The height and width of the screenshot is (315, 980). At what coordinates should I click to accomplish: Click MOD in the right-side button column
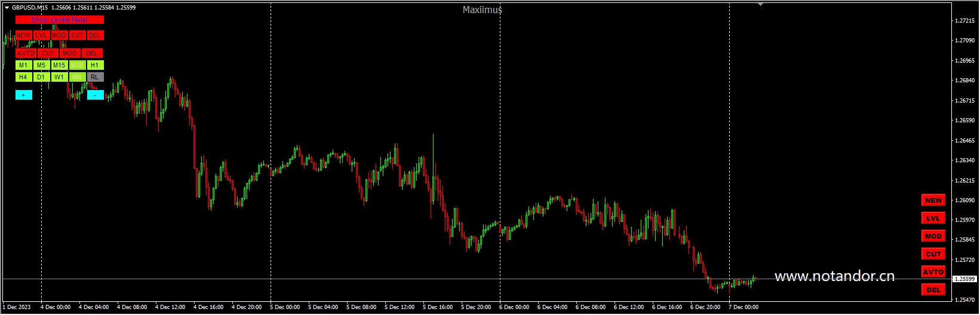point(933,236)
